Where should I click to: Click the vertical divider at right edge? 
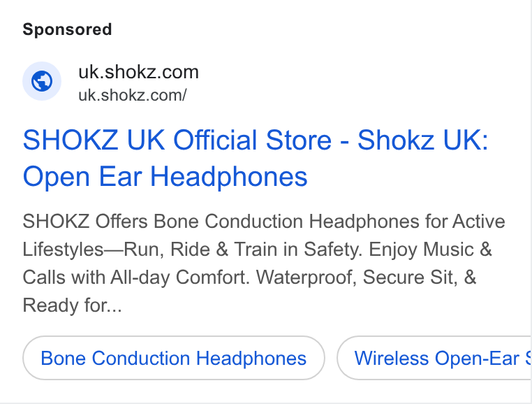click(531, 202)
